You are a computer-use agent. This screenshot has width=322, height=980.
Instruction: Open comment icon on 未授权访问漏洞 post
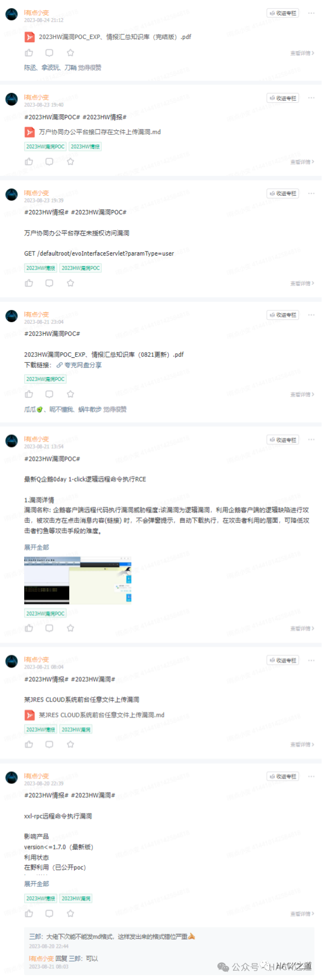49,283
